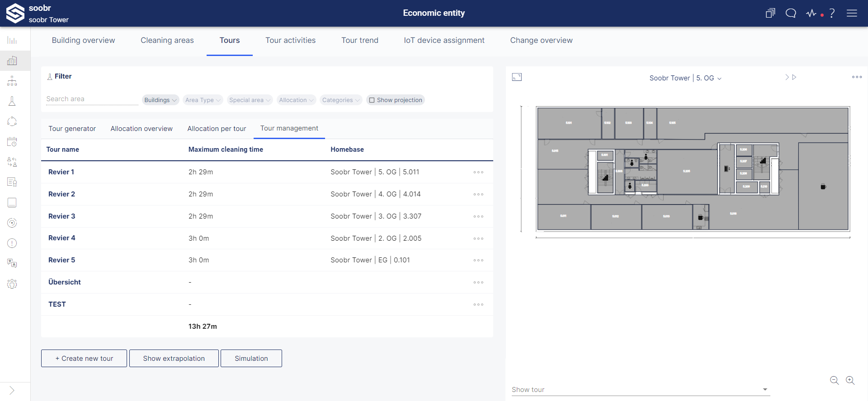The image size is (868, 401).
Task: Click the Show extrapolation button
Action: tap(174, 359)
